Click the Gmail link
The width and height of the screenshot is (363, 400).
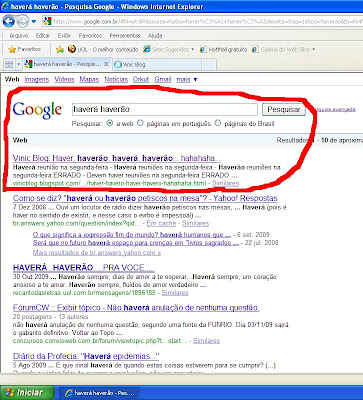(163, 79)
